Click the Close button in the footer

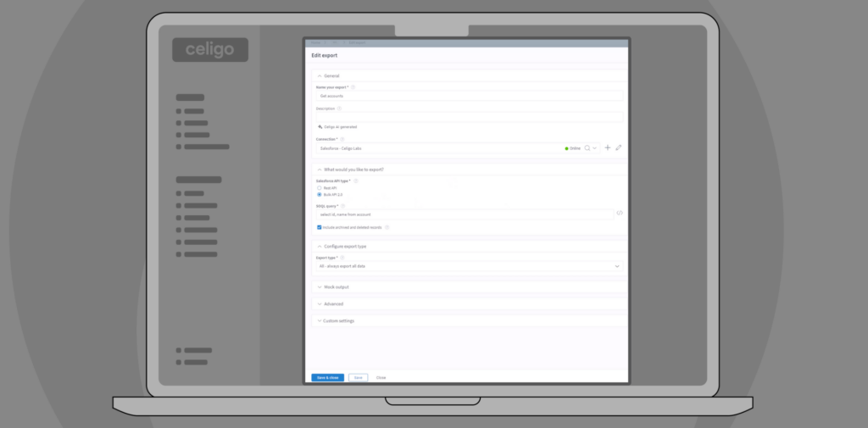click(381, 377)
